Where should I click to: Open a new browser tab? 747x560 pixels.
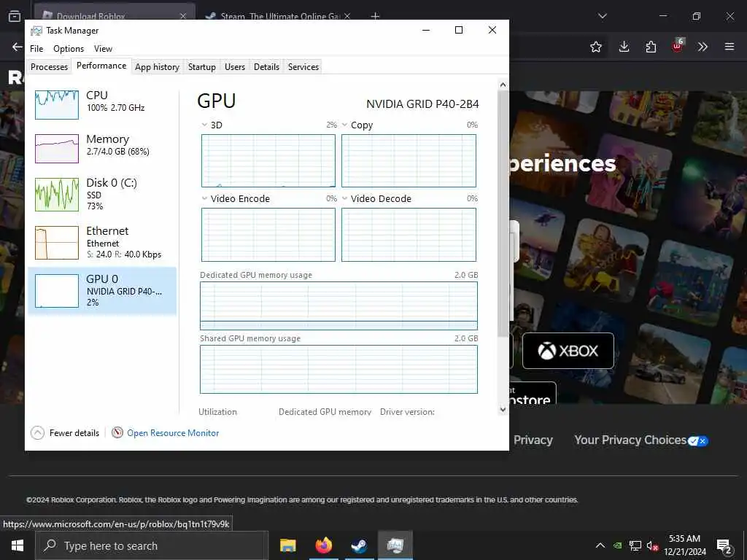(376, 16)
